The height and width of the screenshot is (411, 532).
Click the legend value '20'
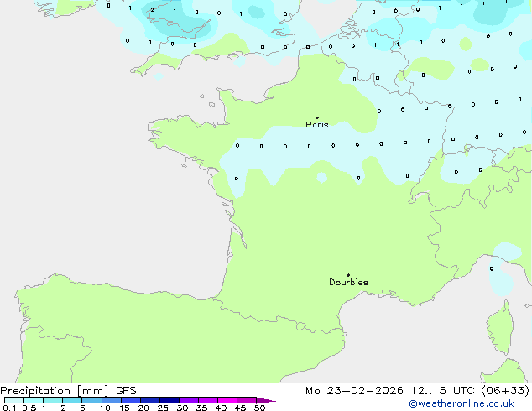(x=143, y=408)
